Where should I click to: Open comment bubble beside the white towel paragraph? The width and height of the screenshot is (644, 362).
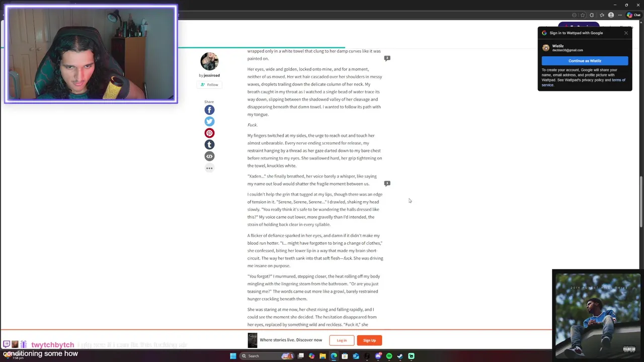[x=387, y=58]
